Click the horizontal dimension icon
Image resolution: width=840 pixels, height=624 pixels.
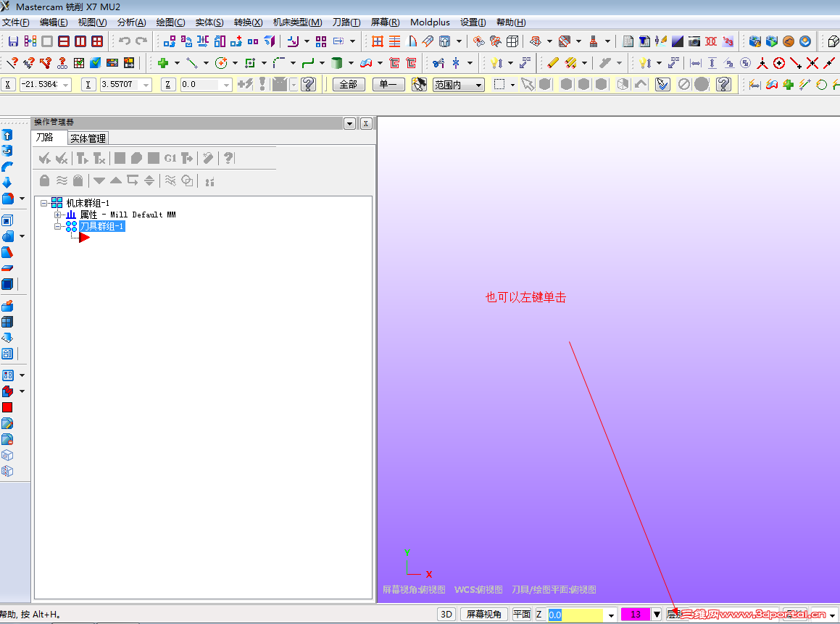695,63
